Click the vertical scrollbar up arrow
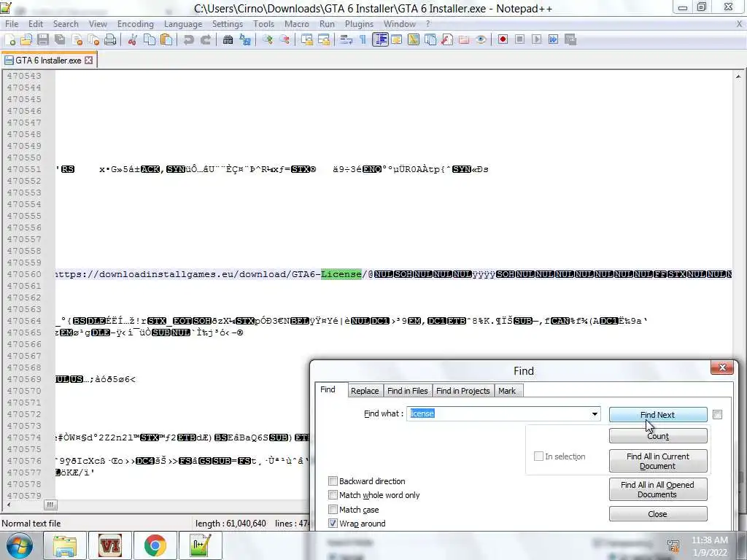Viewport: 747px width, 560px height. (738, 77)
